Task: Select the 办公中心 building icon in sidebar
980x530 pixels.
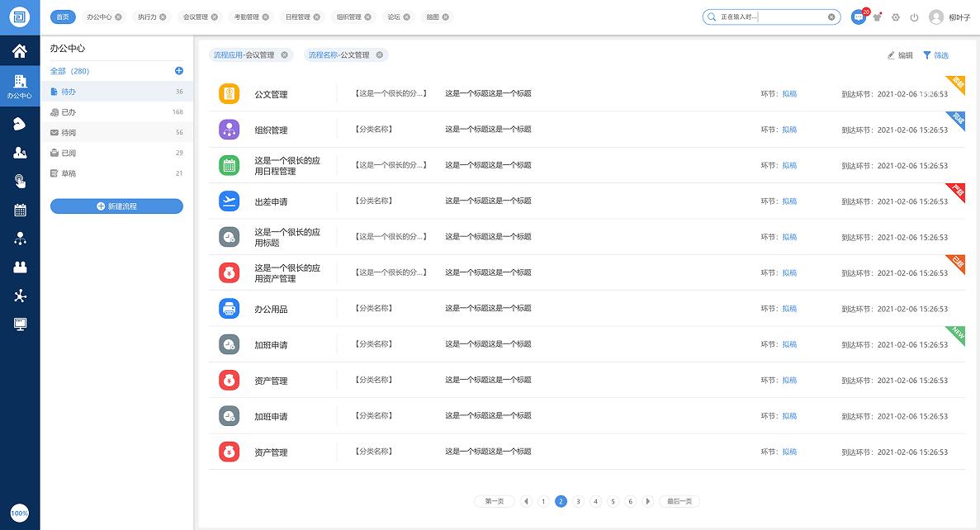Action: coord(20,83)
